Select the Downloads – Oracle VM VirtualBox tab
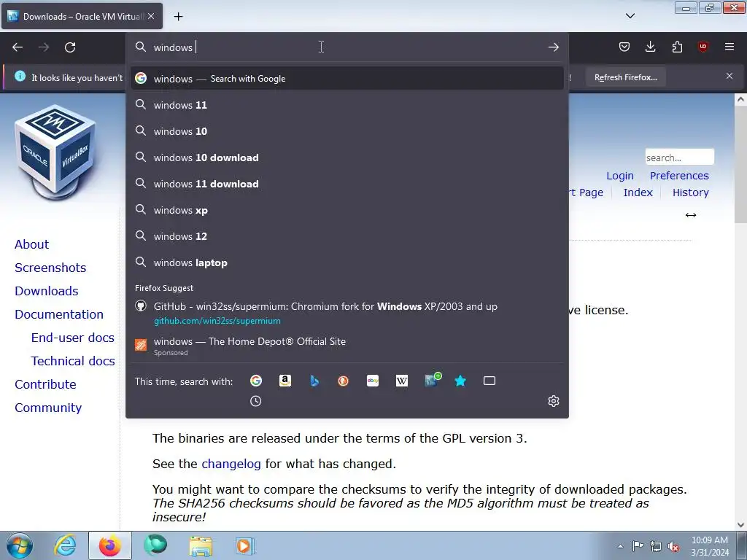The height and width of the screenshot is (560, 747). (x=82, y=16)
